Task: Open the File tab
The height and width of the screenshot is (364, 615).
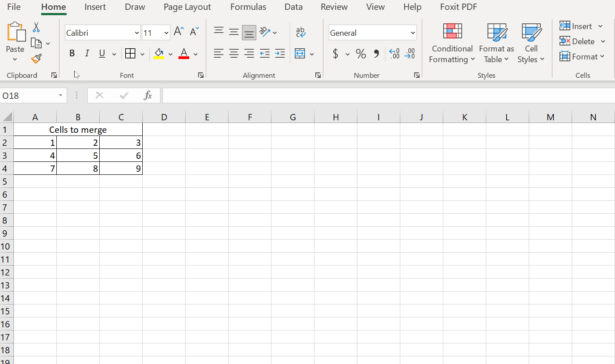Action: 14,7
